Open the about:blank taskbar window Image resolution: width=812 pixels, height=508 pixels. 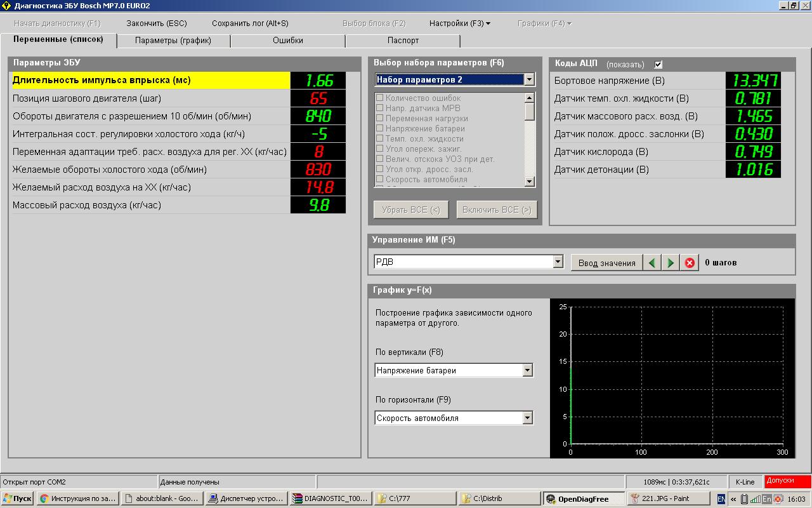162,498
